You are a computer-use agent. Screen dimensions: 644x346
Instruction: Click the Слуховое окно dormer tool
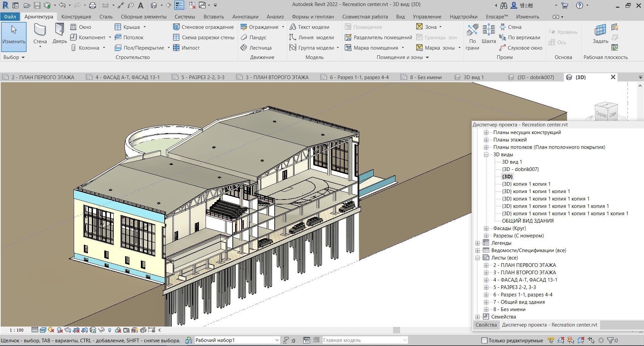click(521, 48)
